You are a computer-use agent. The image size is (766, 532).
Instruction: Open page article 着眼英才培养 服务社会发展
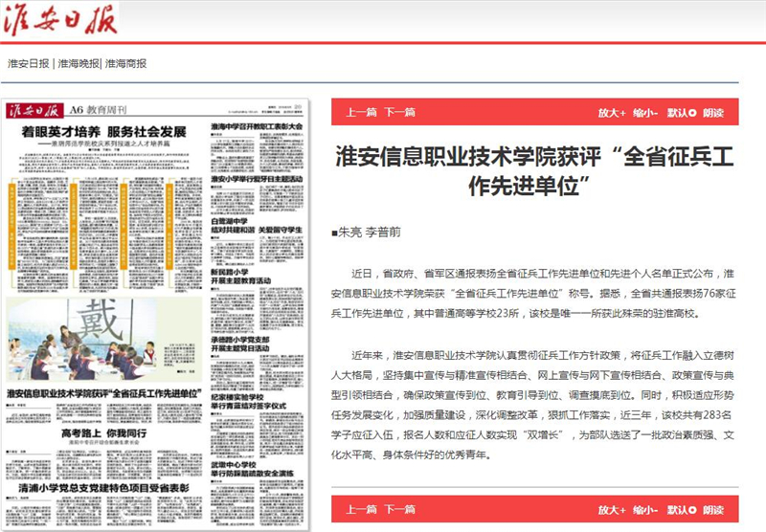point(103,131)
